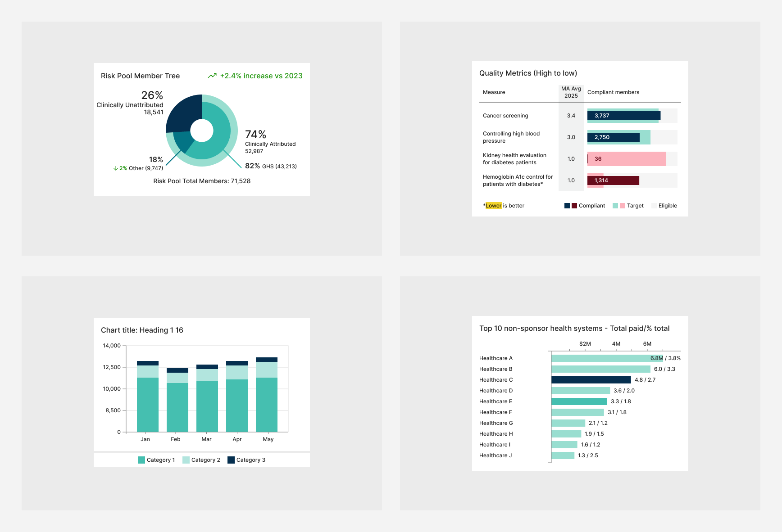The height and width of the screenshot is (532, 782).
Task: Click the Category 2 legend square
Action: [186, 460]
